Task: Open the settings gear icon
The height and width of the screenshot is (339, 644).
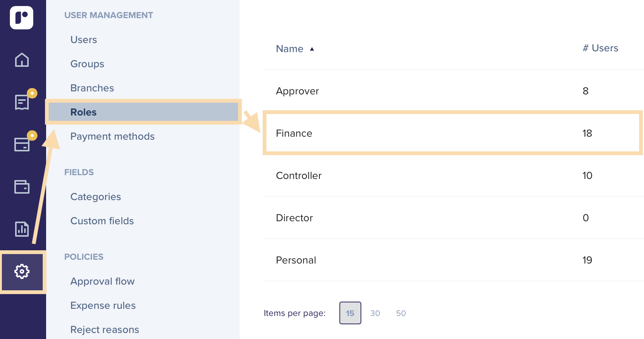Action: 22,271
